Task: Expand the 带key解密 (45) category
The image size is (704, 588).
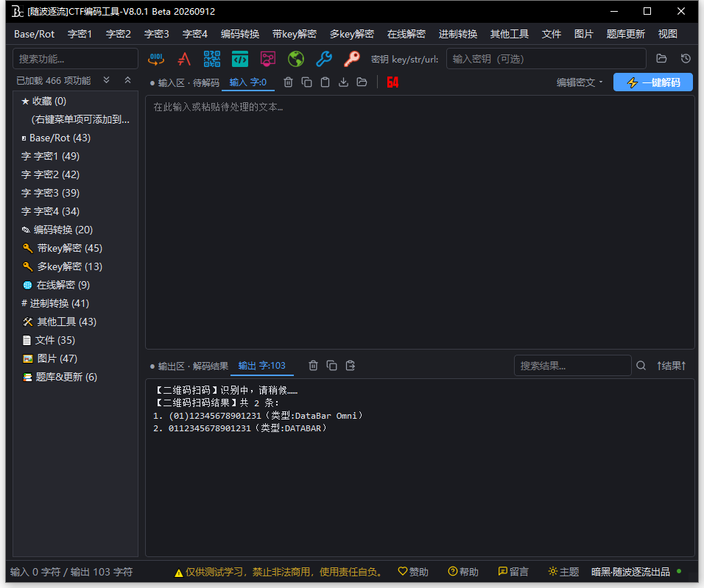Action: [63, 248]
